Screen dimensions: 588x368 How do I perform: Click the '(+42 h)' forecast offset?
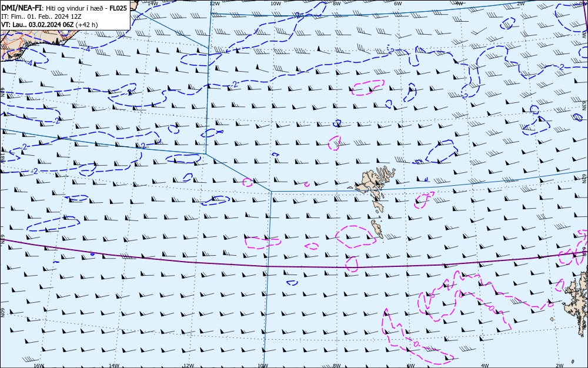(86, 25)
